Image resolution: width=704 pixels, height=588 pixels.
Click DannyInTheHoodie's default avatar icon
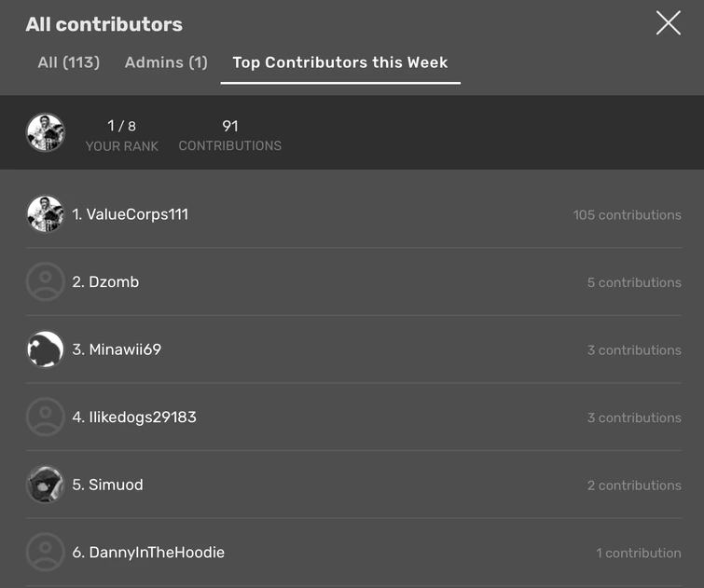point(46,553)
